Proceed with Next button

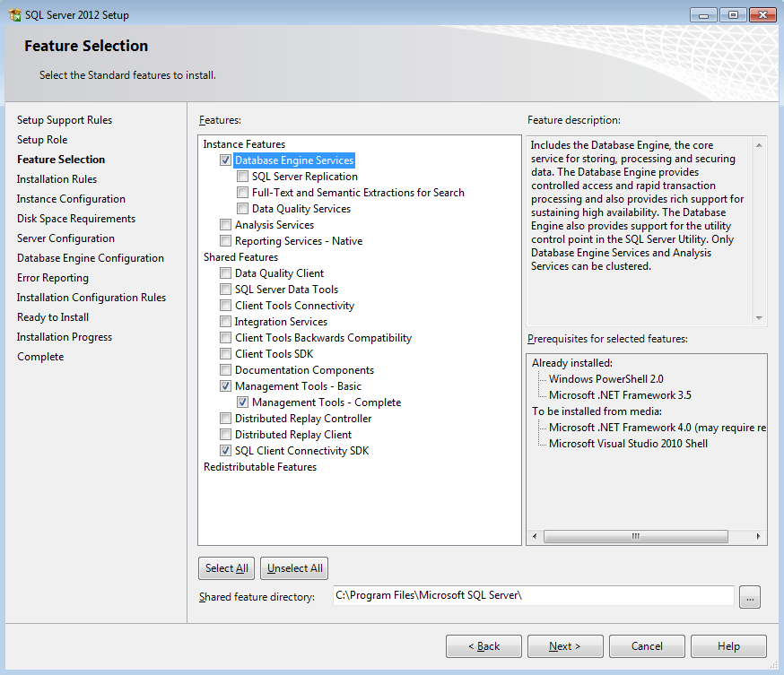coord(565,646)
